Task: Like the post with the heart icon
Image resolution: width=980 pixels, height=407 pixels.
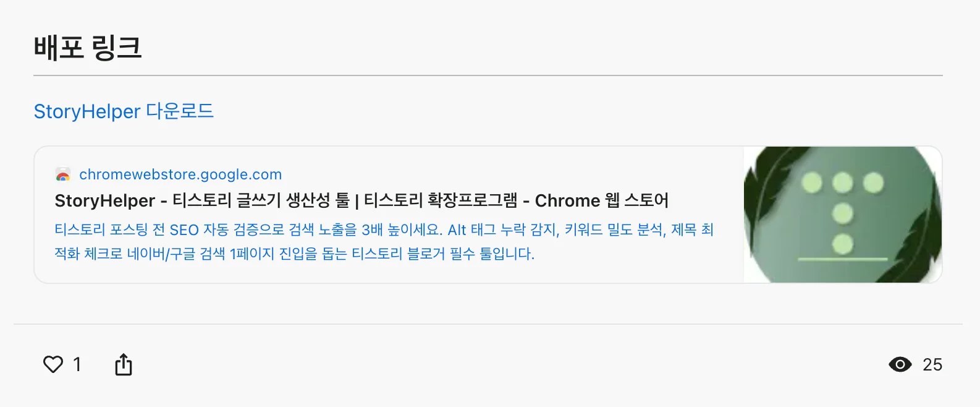Action: pos(53,364)
